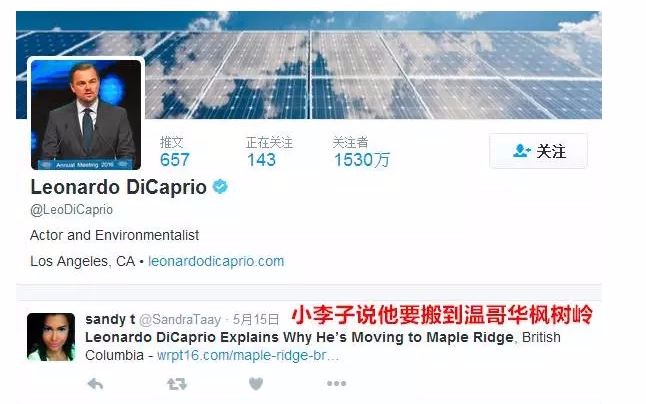
Task: Retweet the sandy t tweet
Action: tap(177, 384)
